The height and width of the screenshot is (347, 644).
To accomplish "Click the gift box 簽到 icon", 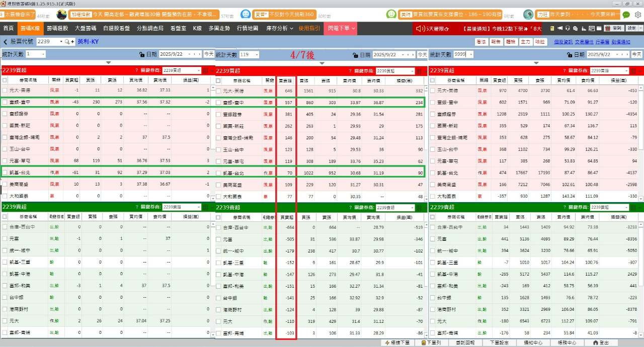I will tap(607, 28).
